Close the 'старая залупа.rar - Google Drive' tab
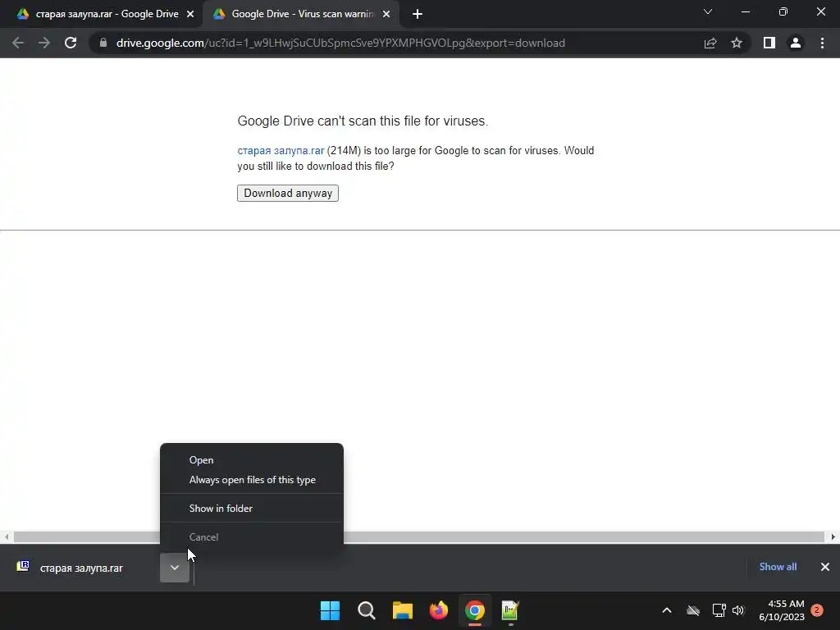This screenshot has width=840, height=630. (x=190, y=15)
